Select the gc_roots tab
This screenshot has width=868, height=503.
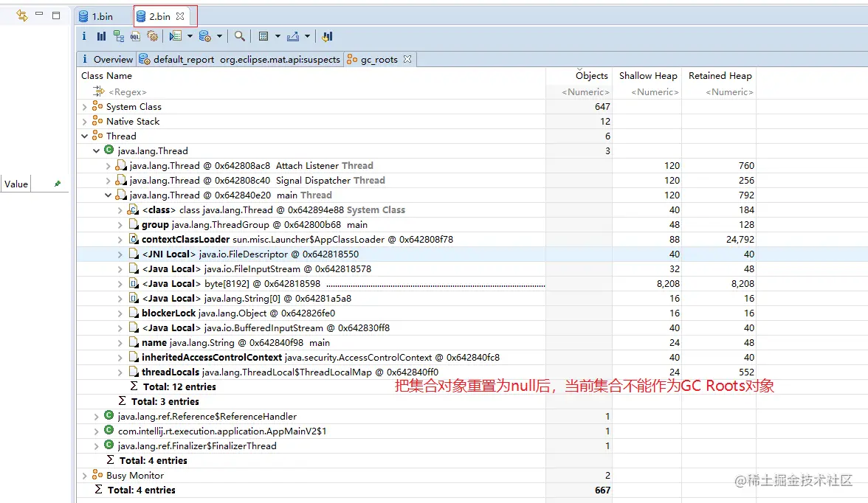point(379,59)
